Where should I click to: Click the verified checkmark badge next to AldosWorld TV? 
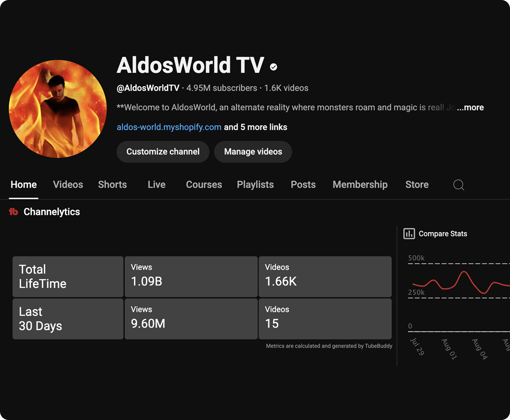point(274,67)
